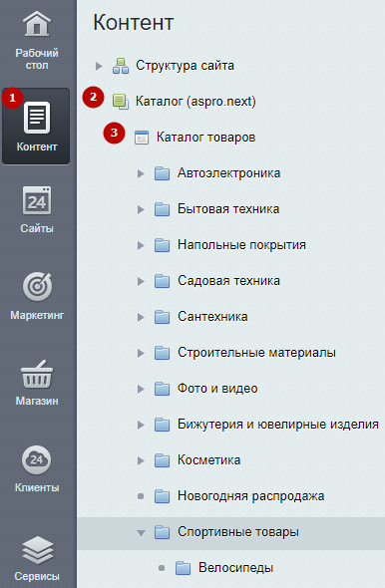Click the Новогодняя распродажа folder icon

coord(163,496)
